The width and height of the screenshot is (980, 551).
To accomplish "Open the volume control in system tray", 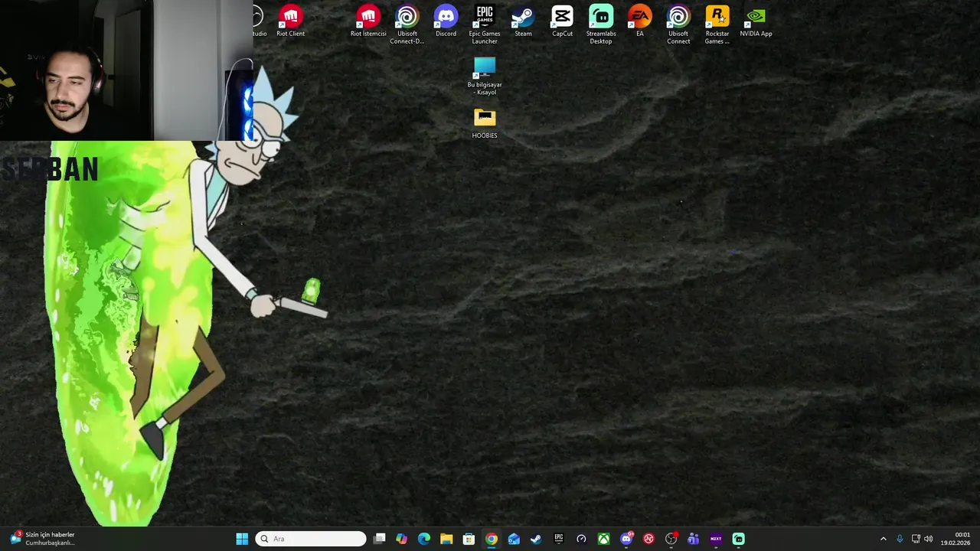I will [x=929, y=539].
